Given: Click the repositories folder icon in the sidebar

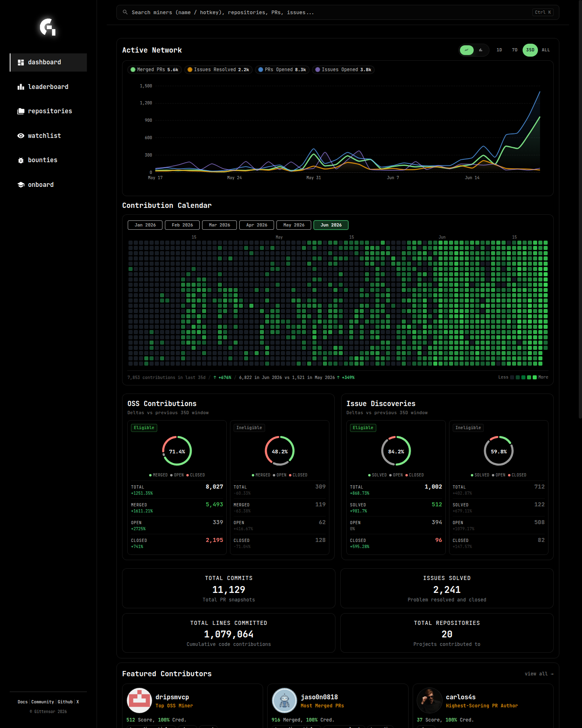Looking at the screenshot, I should click(21, 111).
